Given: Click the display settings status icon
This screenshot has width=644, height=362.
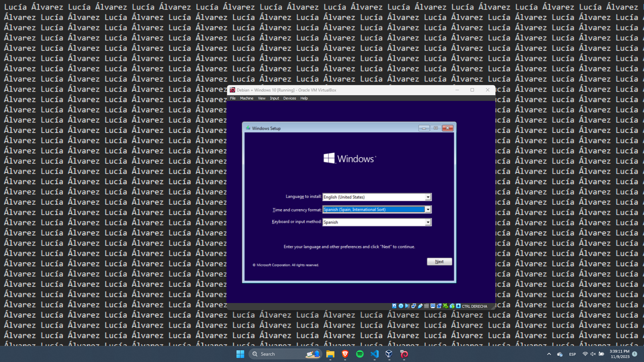Looking at the screenshot, I should click(433, 306).
